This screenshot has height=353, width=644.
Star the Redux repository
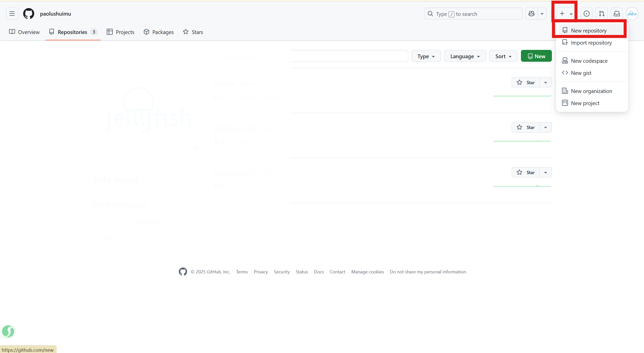[x=525, y=82]
